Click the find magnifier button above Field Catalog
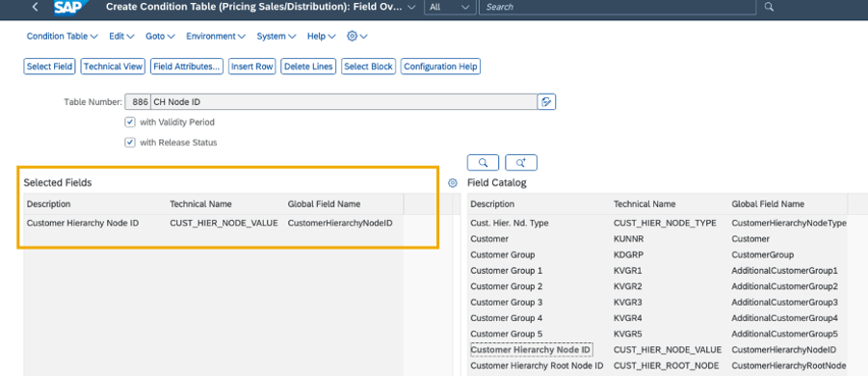The width and height of the screenshot is (868, 376). [484, 163]
